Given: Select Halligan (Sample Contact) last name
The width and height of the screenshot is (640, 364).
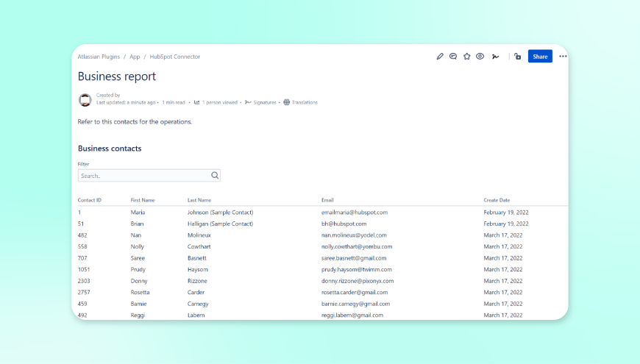Looking at the screenshot, I should pos(221,224).
